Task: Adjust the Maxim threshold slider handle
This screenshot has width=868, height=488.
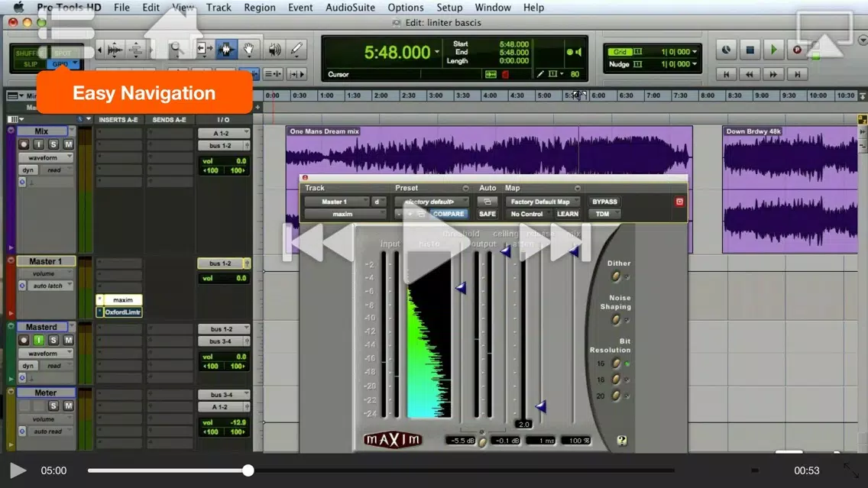Action: click(x=461, y=288)
